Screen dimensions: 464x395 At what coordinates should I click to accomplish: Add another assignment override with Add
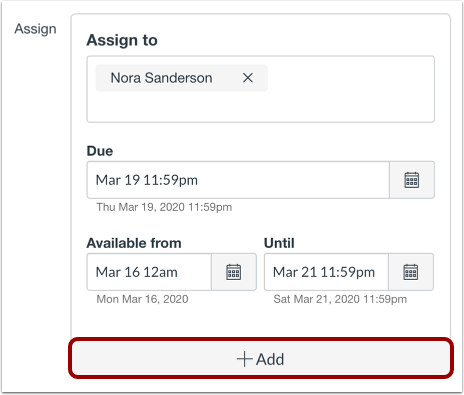pos(261,358)
